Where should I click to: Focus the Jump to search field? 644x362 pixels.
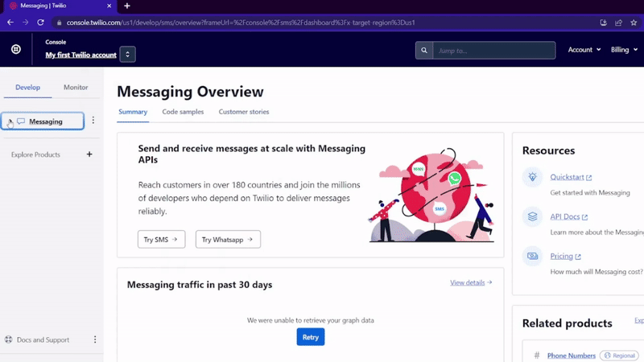[x=494, y=51]
